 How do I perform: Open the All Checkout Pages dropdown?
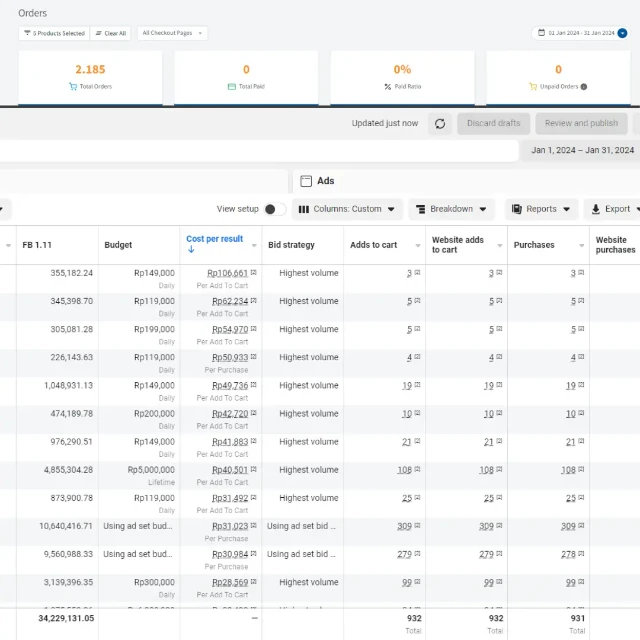(x=172, y=33)
